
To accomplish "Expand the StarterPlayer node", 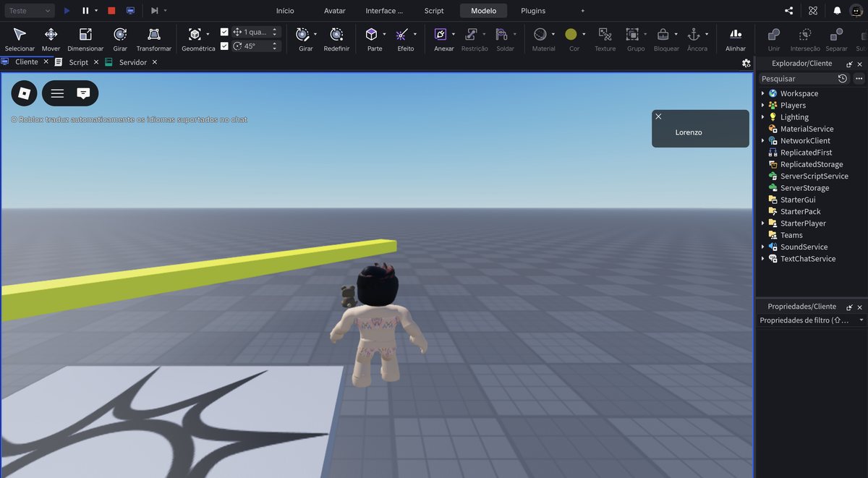I will [x=762, y=223].
